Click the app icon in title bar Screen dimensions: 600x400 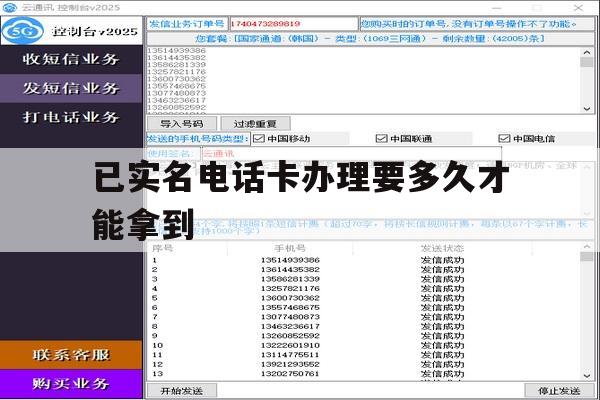(x=10, y=7)
